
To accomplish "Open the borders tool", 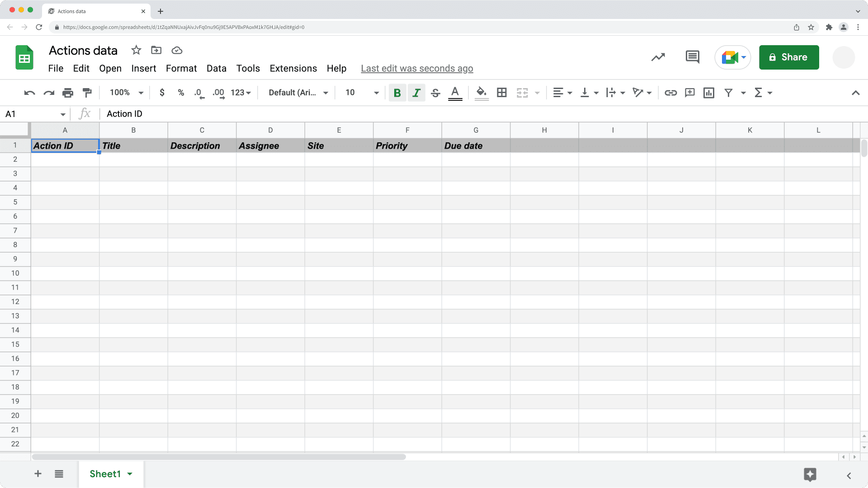I will 501,93.
